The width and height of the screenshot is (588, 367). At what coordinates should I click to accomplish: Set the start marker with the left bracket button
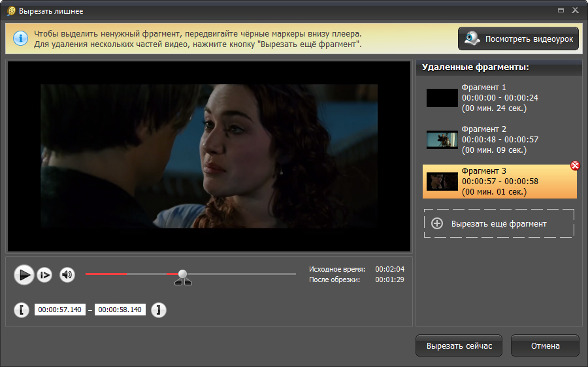(x=22, y=310)
